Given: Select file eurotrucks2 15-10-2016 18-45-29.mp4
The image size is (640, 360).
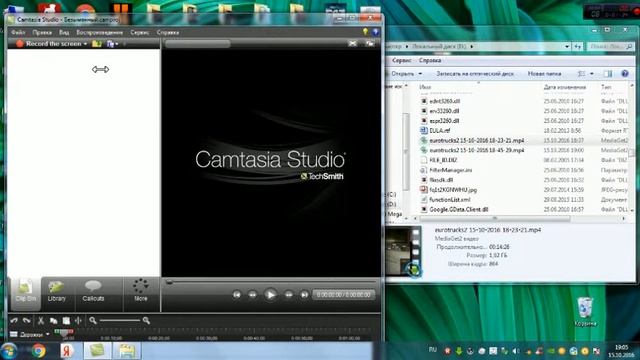Looking at the screenshot, I should click(x=476, y=150).
